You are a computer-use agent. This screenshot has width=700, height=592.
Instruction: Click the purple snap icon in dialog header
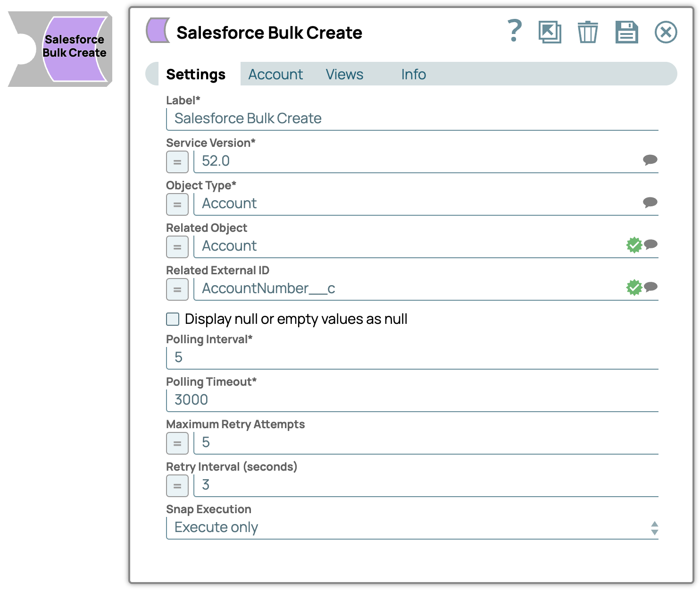pos(158,31)
